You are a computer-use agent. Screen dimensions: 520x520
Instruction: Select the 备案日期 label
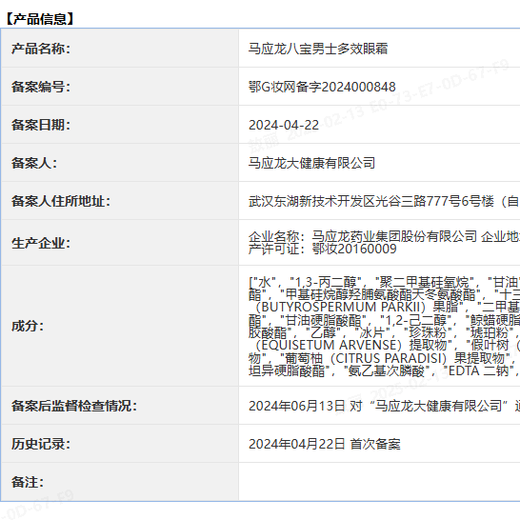click(41, 125)
